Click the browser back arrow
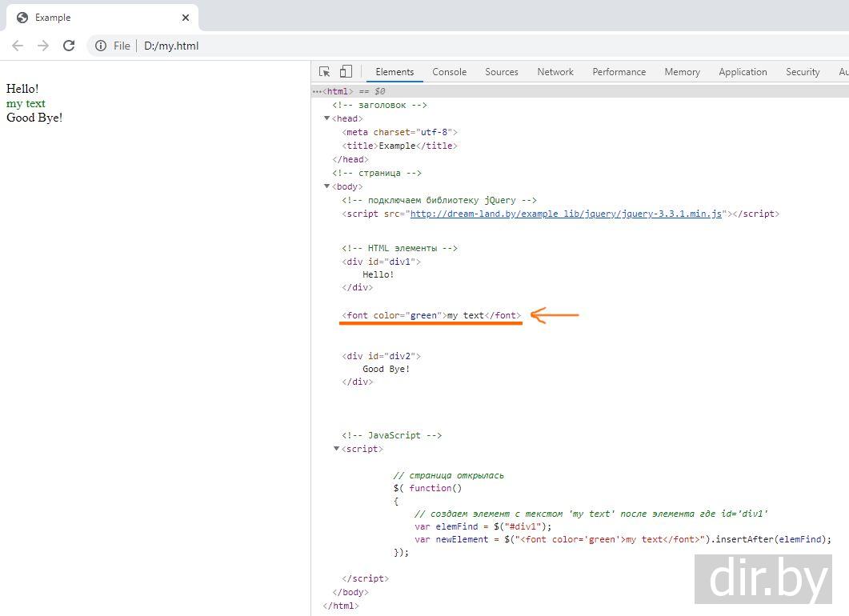Viewport: 849px width, 616px height. point(18,46)
